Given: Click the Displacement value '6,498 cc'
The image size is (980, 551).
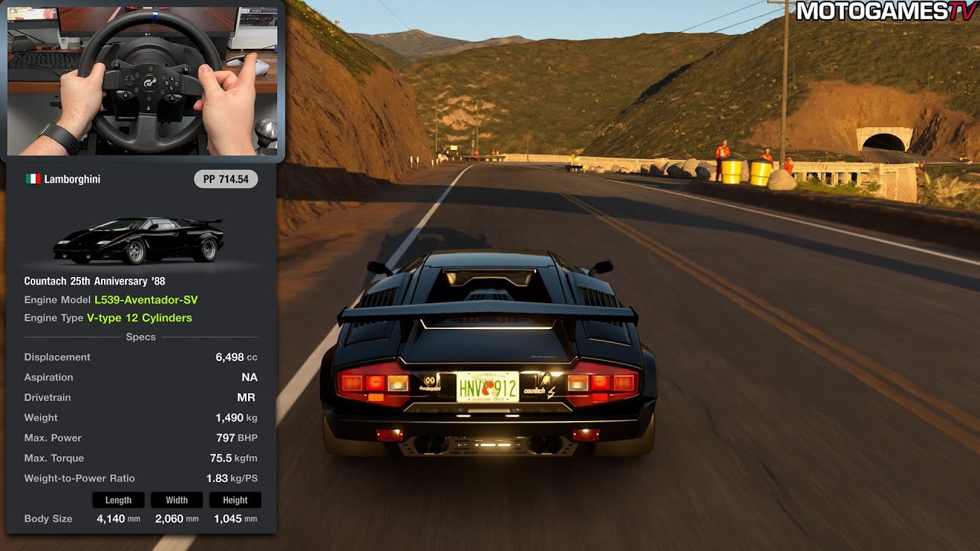Looking at the screenshot, I should (x=237, y=357).
